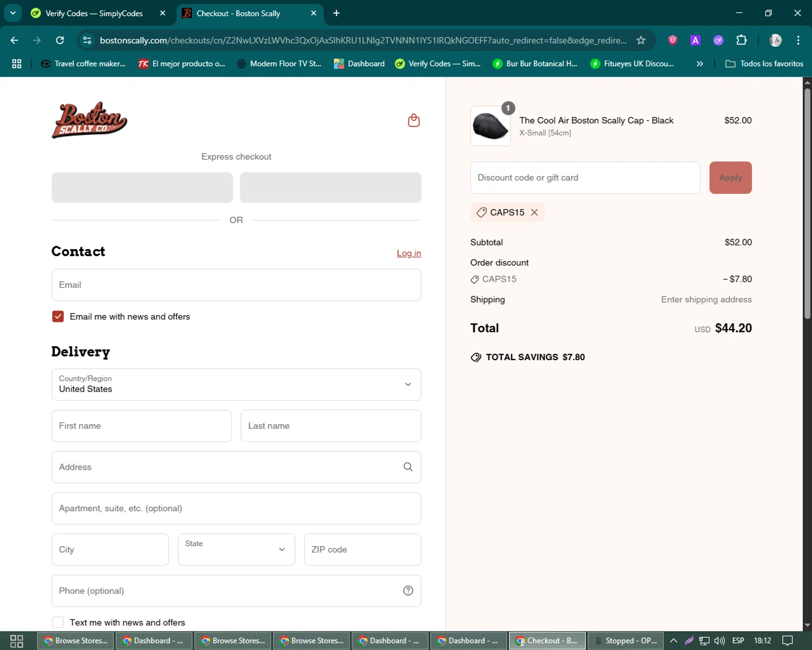Image resolution: width=812 pixels, height=650 pixels.
Task: Open the Checkout - B... taskbar item
Action: pos(547,641)
